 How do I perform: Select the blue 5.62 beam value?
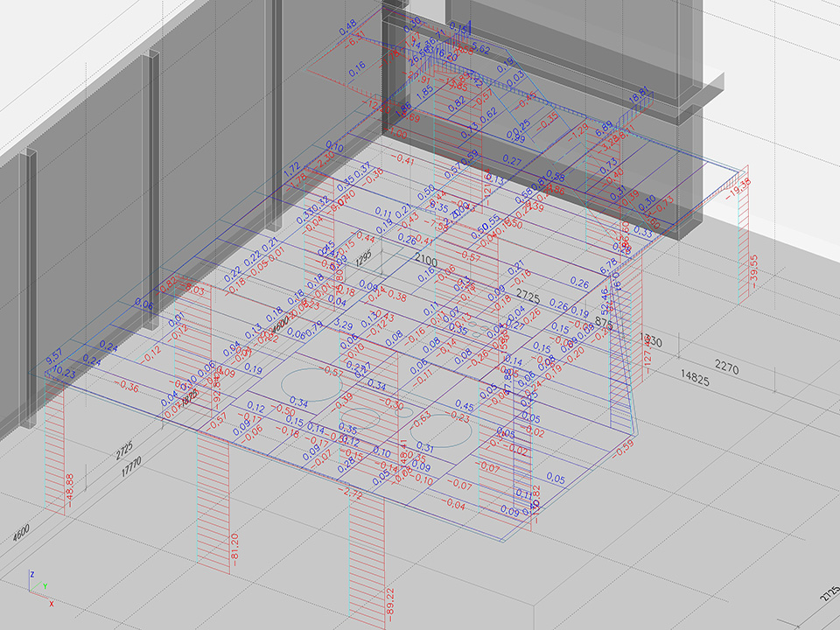pos(480,48)
